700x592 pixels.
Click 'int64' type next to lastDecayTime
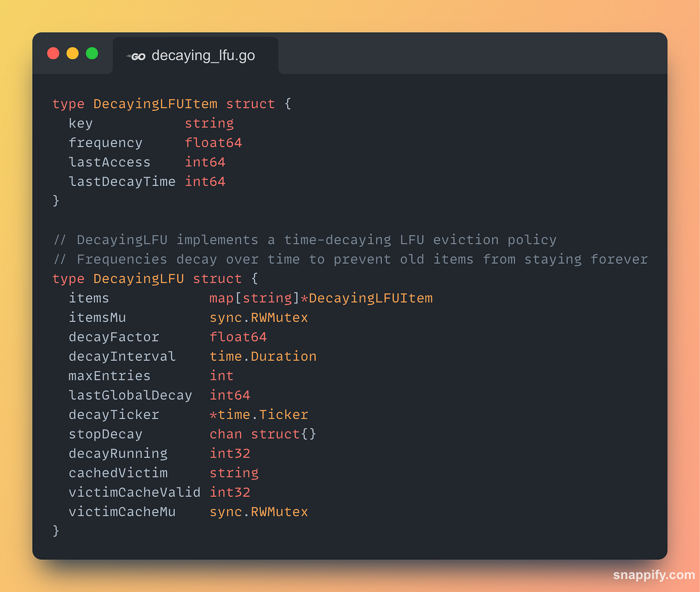pyautogui.click(x=205, y=182)
